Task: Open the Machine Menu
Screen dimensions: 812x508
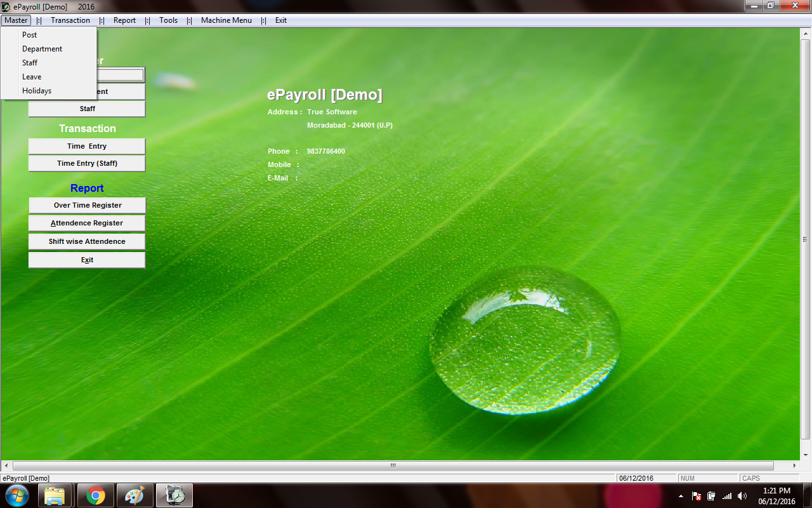Action: tap(226, 20)
